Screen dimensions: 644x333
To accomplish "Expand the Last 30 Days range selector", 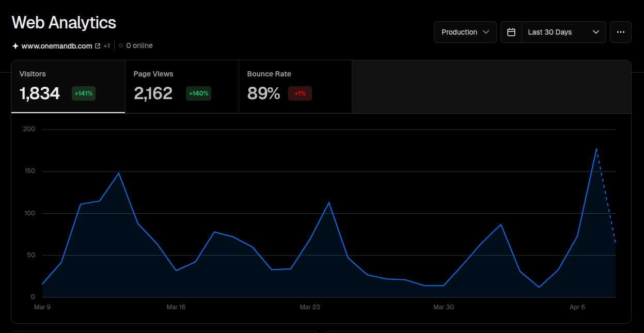I will click(x=564, y=32).
